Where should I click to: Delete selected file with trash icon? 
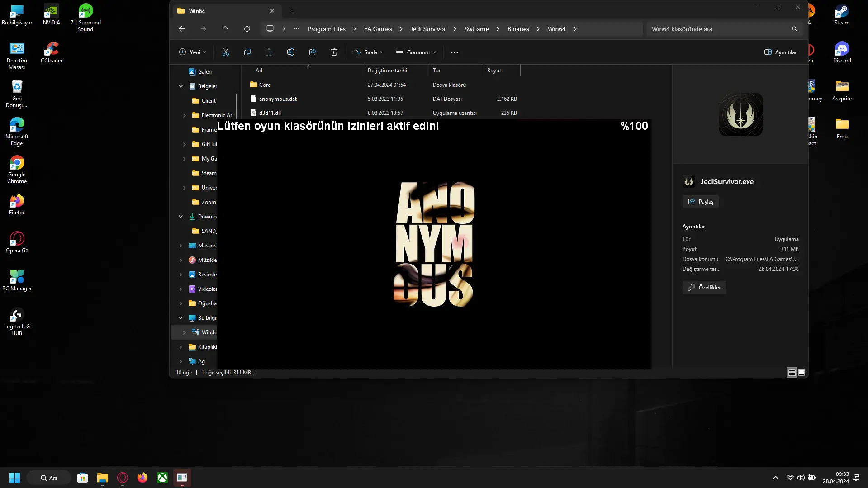tap(334, 52)
